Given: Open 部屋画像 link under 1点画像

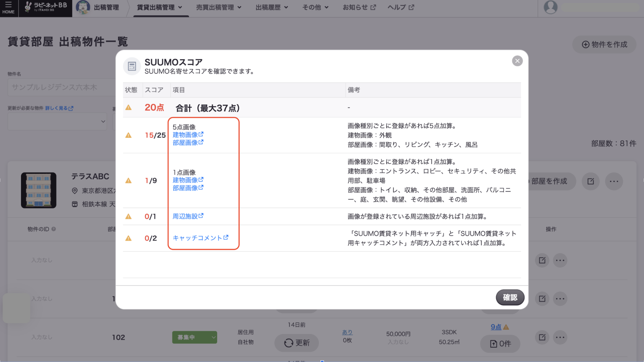Looking at the screenshot, I should 188,188.
